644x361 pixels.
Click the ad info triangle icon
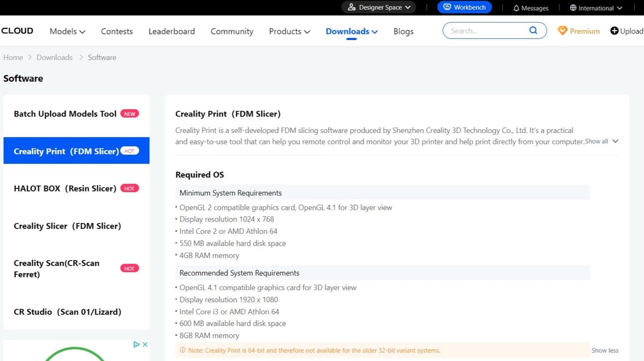click(136, 344)
